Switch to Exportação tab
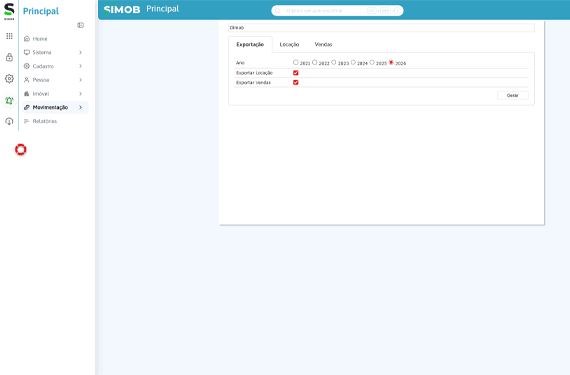The image size is (570, 375). tap(250, 44)
